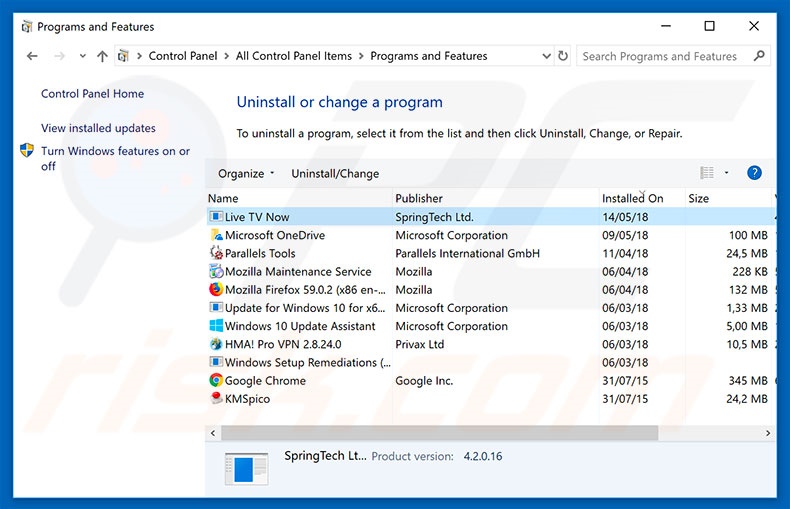Open the Organize dropdown menu
The width and height of the screenshot is (790, 509).
tap(246, 173)
